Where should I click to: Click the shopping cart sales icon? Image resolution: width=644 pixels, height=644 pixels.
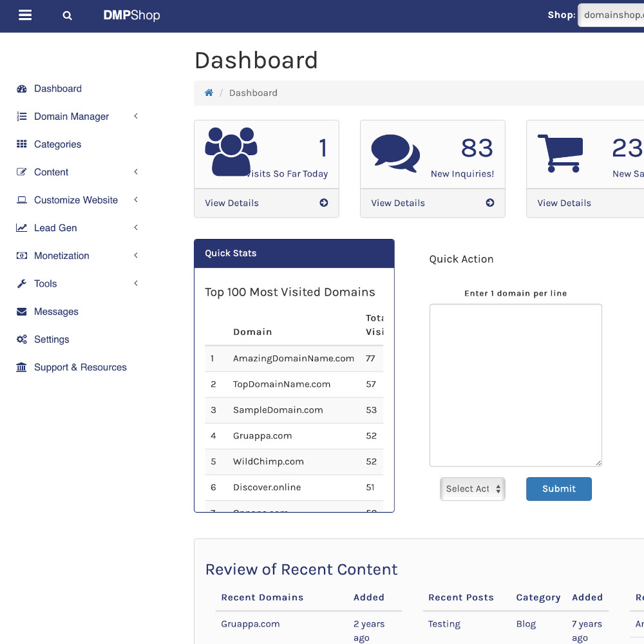560,153
